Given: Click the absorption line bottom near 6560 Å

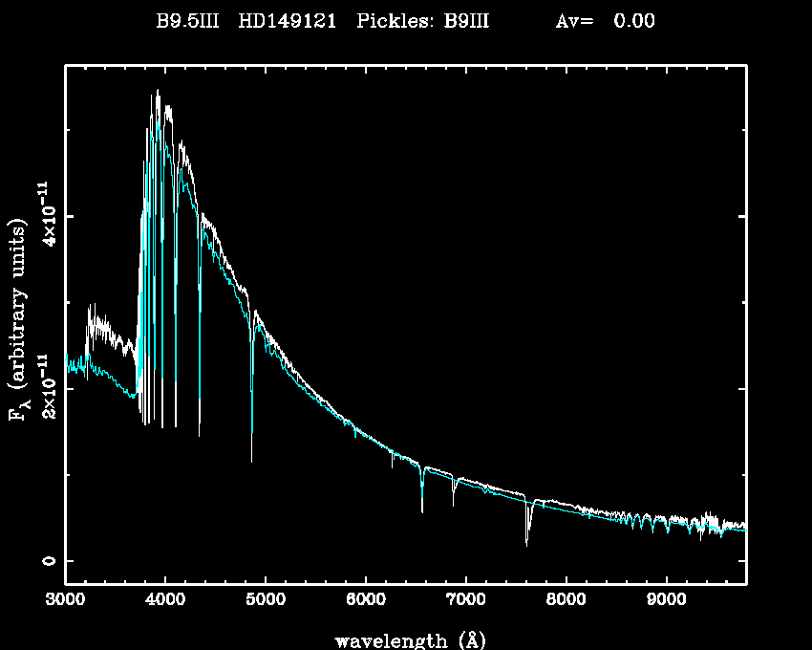Looking at the screenshot, I should tap(422, 510).
